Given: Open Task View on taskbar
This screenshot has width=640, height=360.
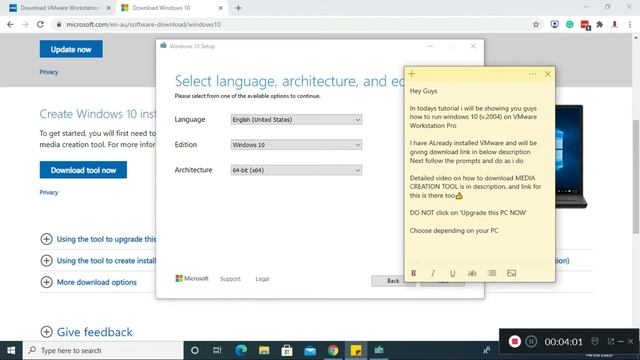Looking at the screenshot, I should pyautogui.click(x=217, y=350).
